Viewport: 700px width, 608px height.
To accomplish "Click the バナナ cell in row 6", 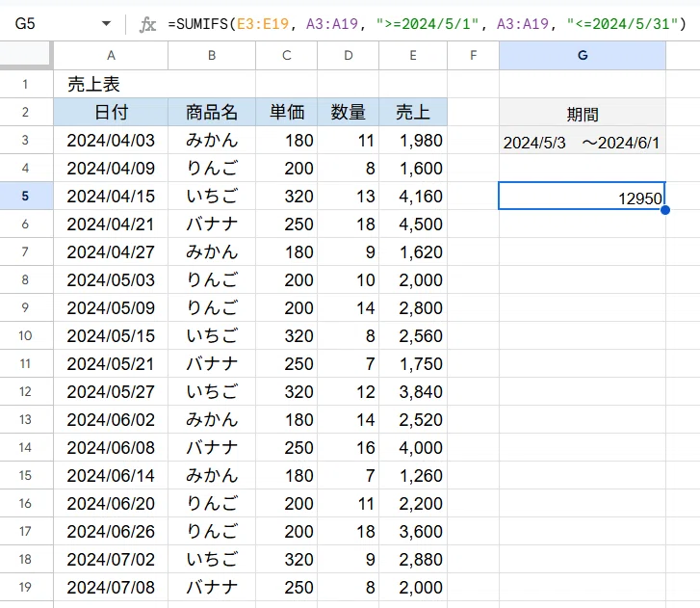I will coord(212,224).
